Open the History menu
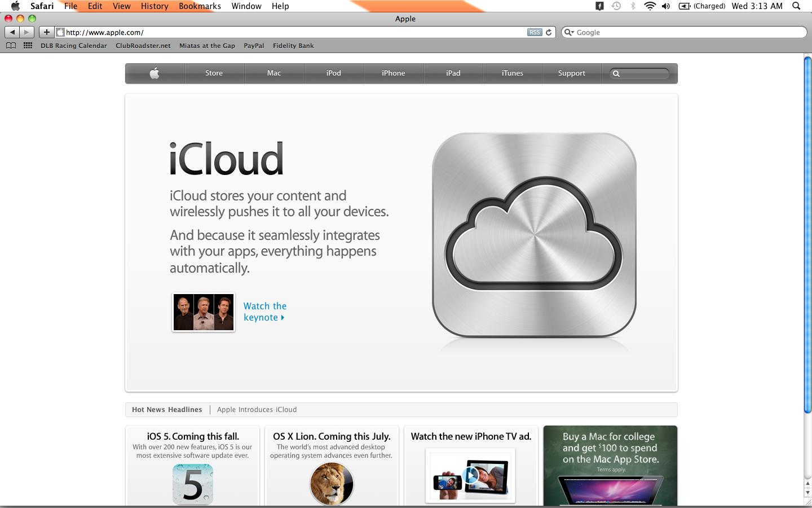The width and height of the screenshot is (812, 508). click(155, 6)
